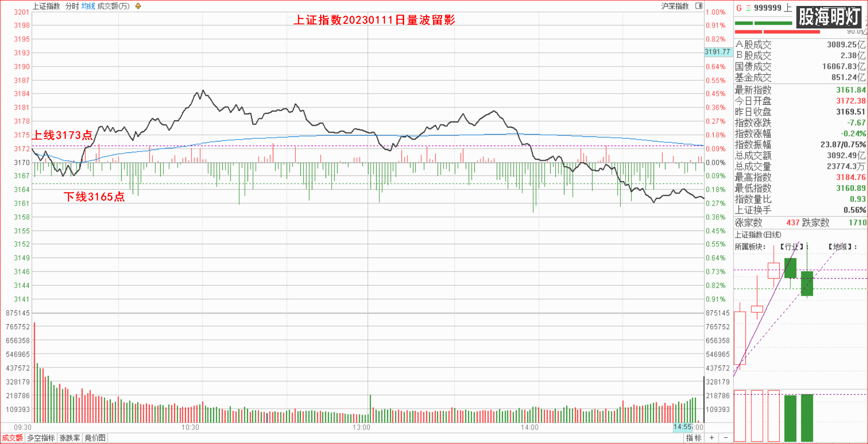This screenshot has height=444, width=868.
Task: Click the last green candle in the daily mini chart
Action: [807, 283]
